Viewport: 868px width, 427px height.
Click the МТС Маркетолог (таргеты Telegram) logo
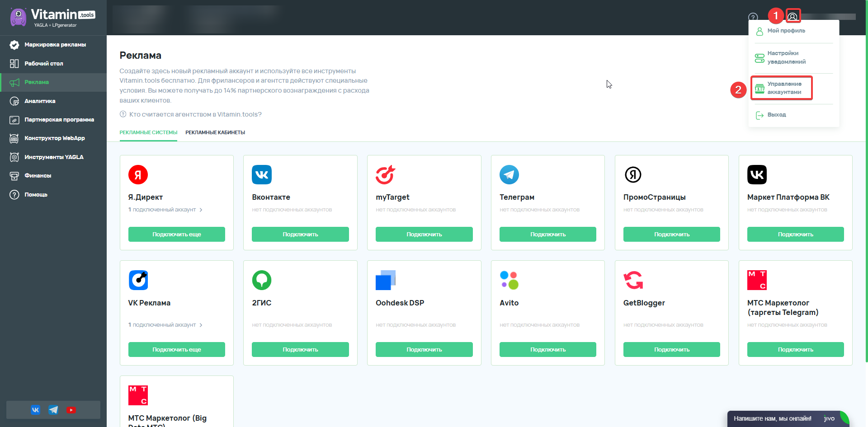pyautogui.click(x=757, y=280)
